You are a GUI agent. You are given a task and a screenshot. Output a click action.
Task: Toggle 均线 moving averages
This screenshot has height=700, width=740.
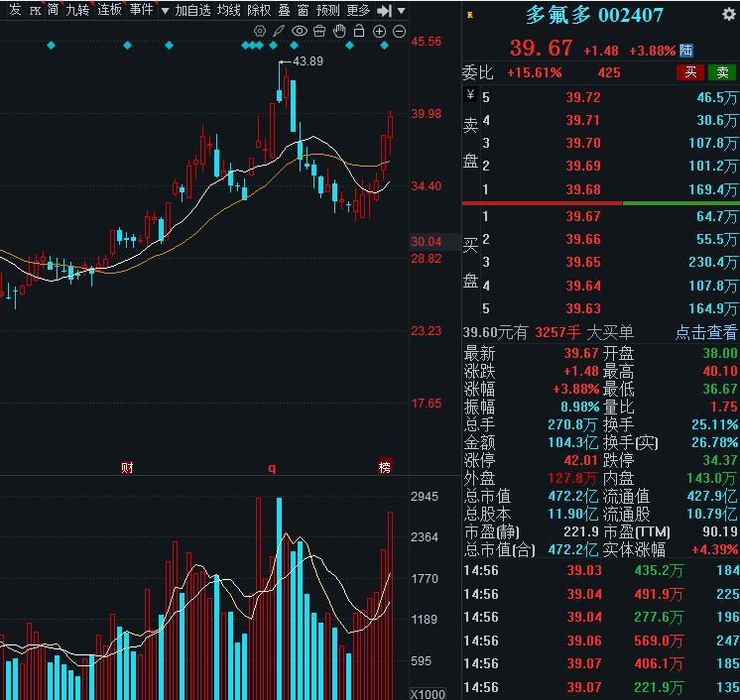tap(228, 10)
